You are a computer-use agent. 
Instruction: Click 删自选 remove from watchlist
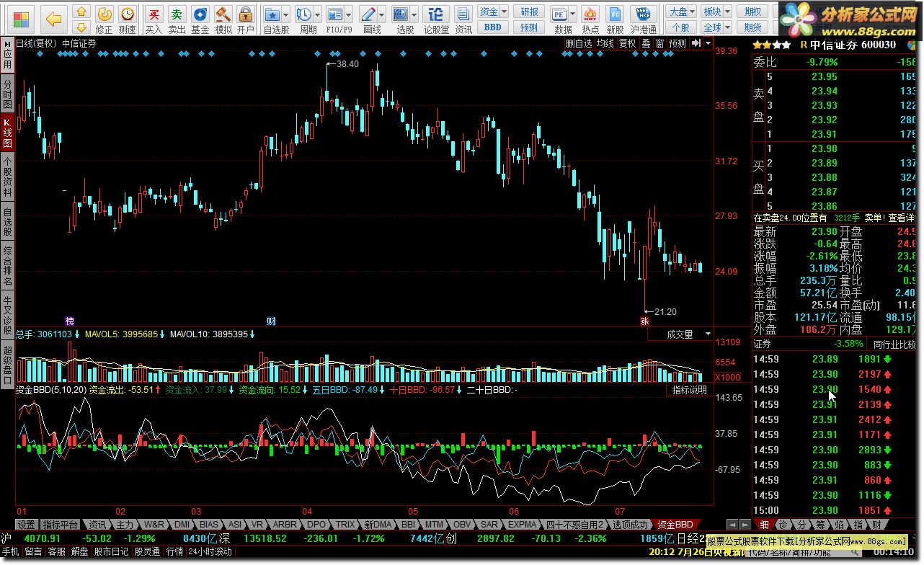point(579,43)
